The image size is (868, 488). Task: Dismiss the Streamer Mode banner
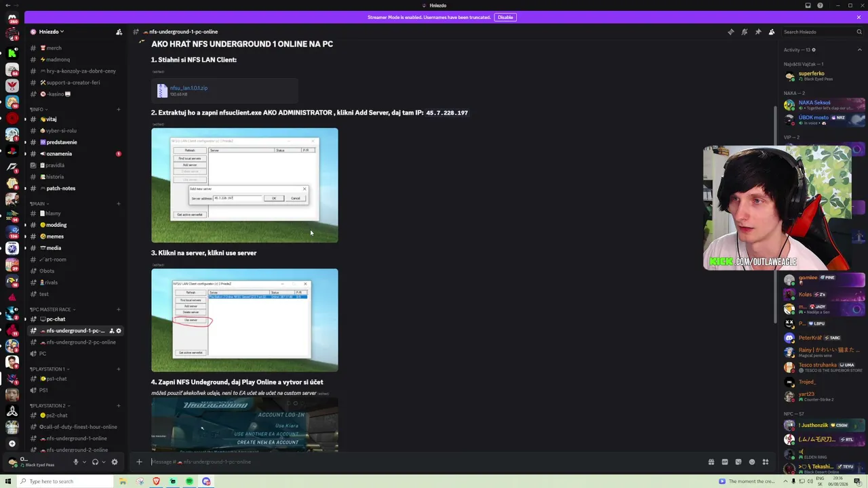[x=859, y=17]
